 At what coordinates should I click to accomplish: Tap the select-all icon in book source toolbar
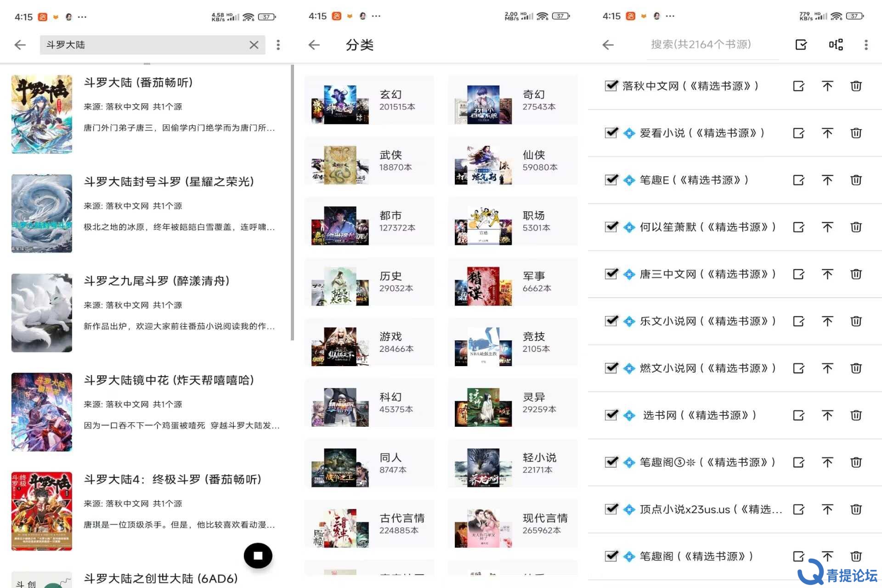point(801,45)
